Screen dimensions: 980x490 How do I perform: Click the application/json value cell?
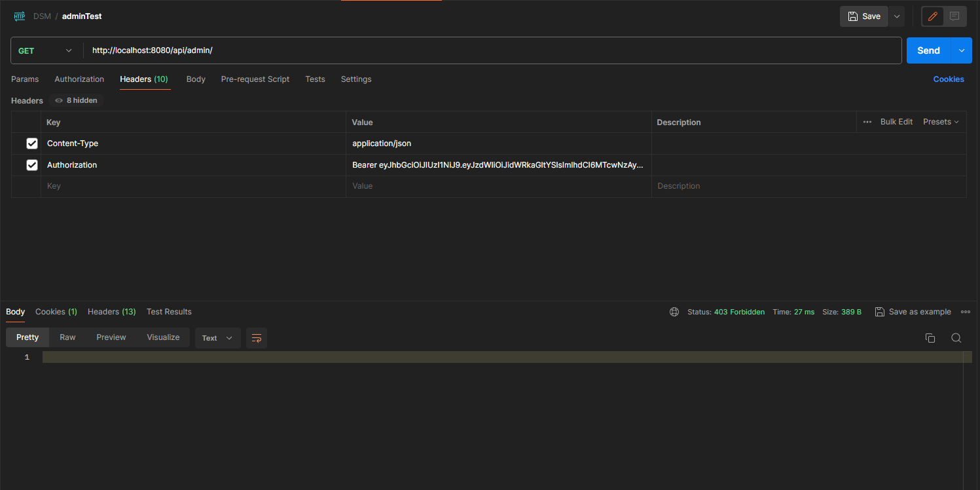coord(498,143)
